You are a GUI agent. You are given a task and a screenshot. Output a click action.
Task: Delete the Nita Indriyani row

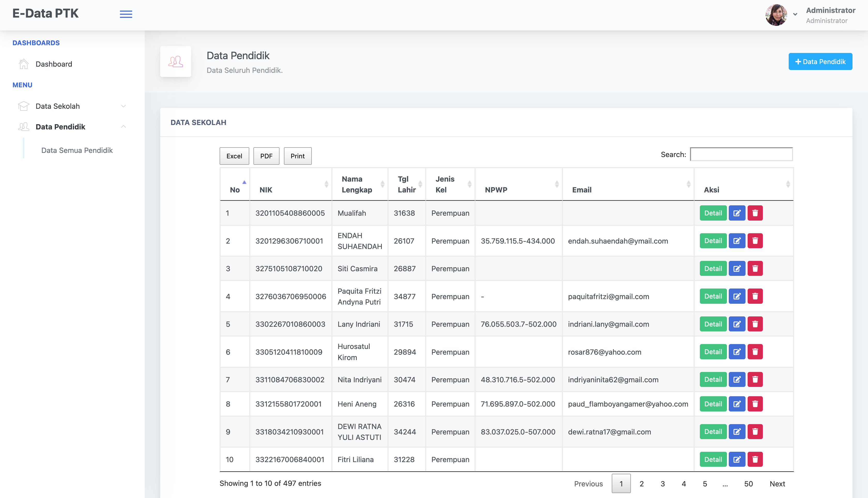pos(755,379)
